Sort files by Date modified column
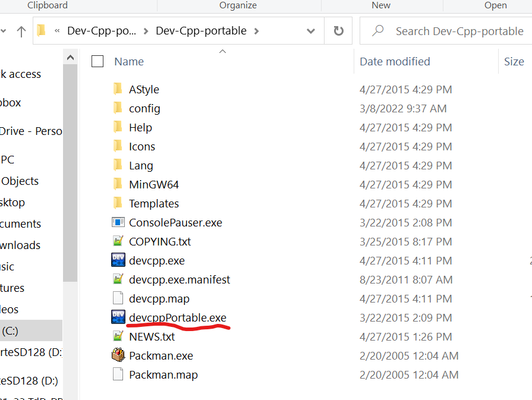 (x=395, y=61)
